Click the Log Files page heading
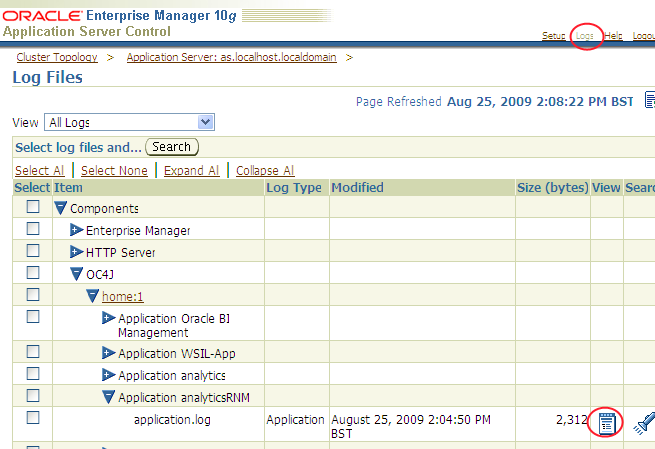The height and width of the screenshot is (449, 655). point(48,78)
